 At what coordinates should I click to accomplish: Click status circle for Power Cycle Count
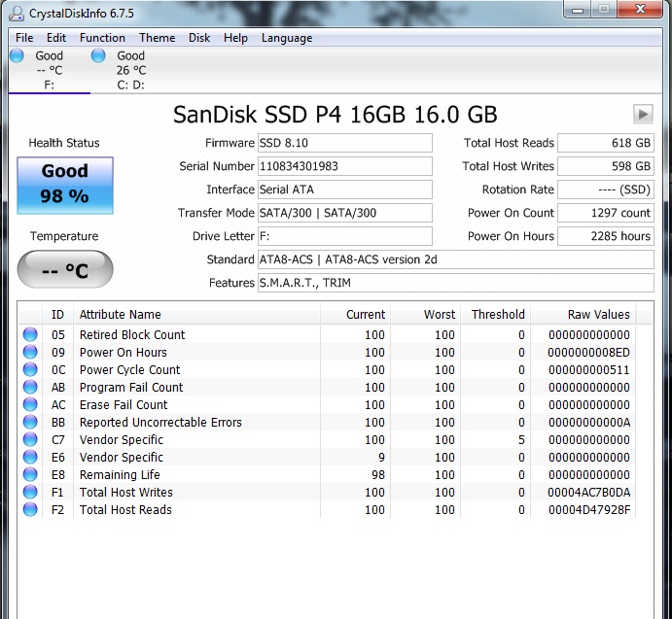30,369
